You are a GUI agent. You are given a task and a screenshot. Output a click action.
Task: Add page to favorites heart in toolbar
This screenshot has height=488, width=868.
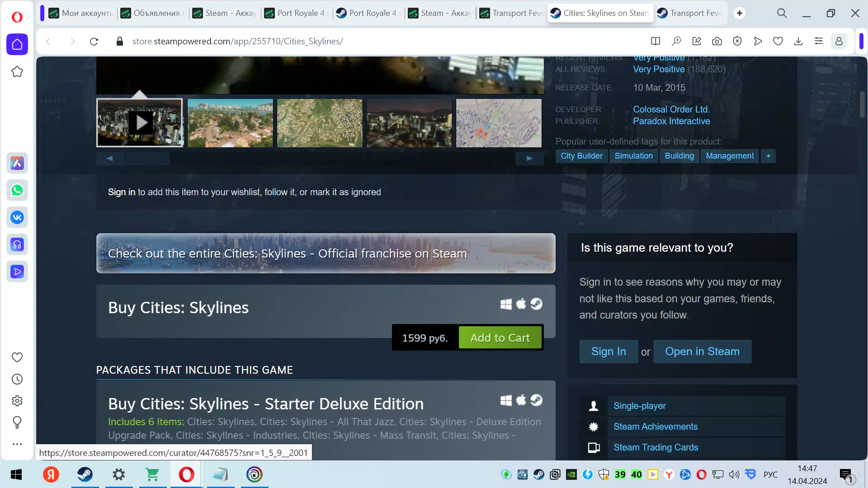click(x=778, y=42)
